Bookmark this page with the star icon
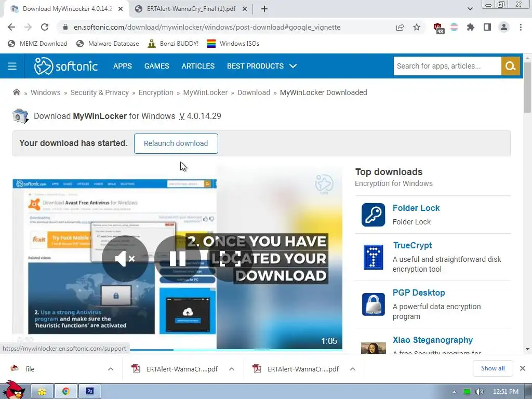 click(x=417, y=27)
